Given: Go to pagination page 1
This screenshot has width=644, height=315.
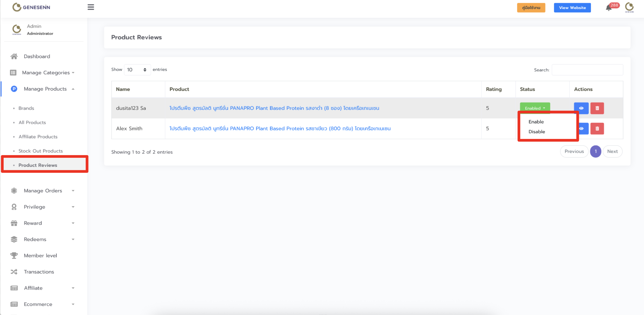Looking at the screenshot, I should point(595,152).
